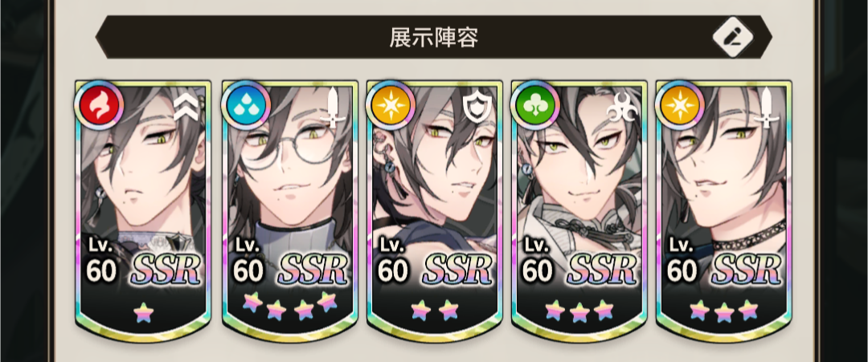Click the edit pencil icon in the lineup header
868x362 pixels.
732,37
